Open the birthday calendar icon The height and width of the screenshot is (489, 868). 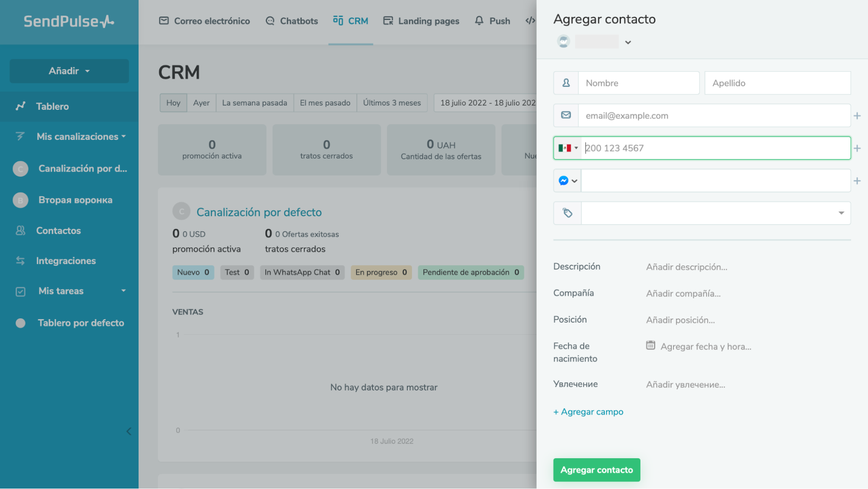point(650,345)
